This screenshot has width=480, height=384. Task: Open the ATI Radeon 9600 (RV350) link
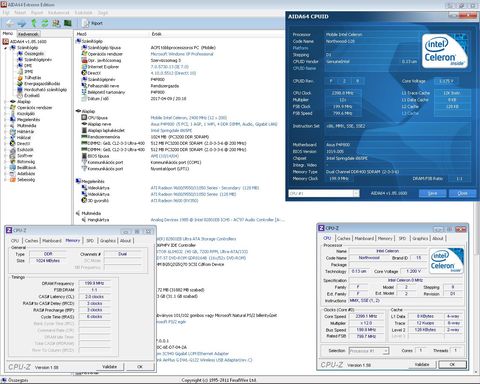(174, 201)
